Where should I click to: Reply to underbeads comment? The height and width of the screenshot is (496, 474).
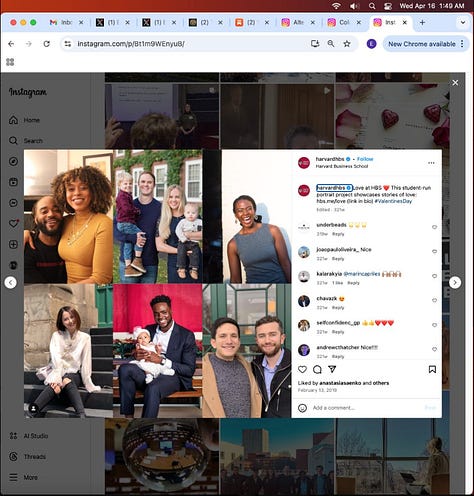pyautogui.click(x=338, y=234)
